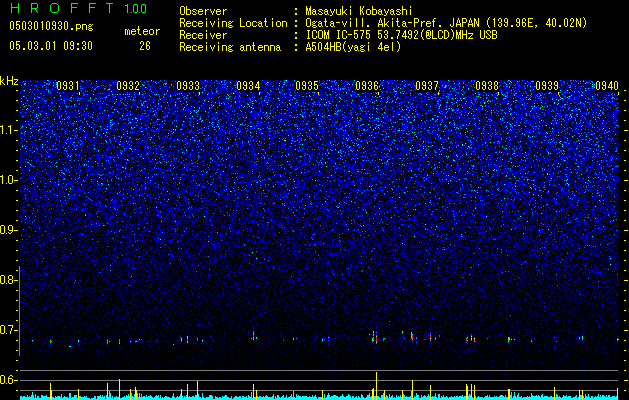
Task: Click the 1.1 frequency axis label
Action: coord(8,130)
